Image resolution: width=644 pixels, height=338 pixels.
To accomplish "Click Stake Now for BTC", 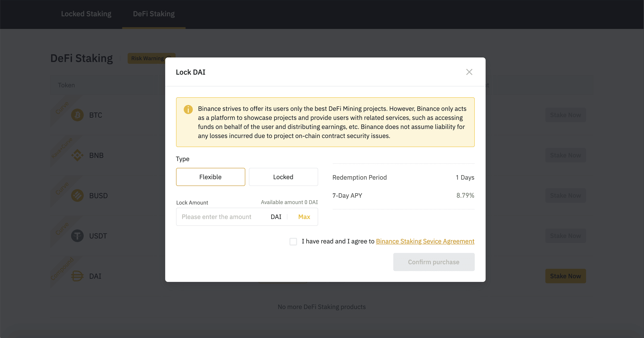I will coord(565,115).
